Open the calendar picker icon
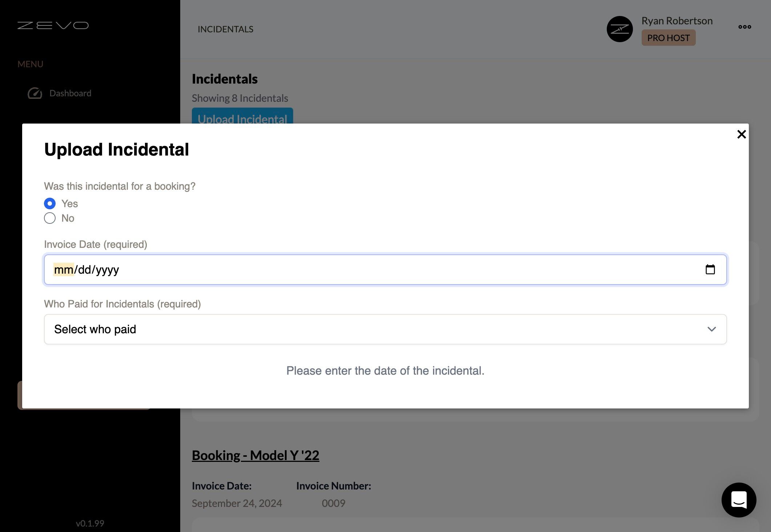771x532 pixels. pyautogui.click(x=710, y=270)
